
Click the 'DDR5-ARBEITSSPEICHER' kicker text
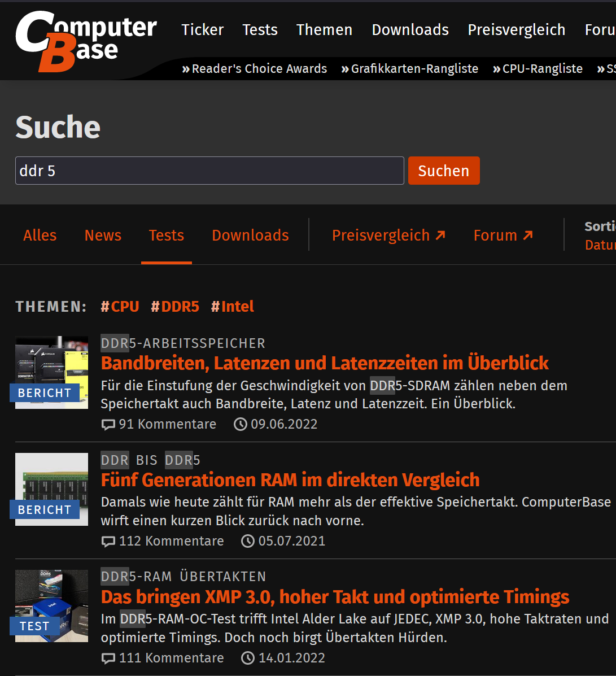183,343
